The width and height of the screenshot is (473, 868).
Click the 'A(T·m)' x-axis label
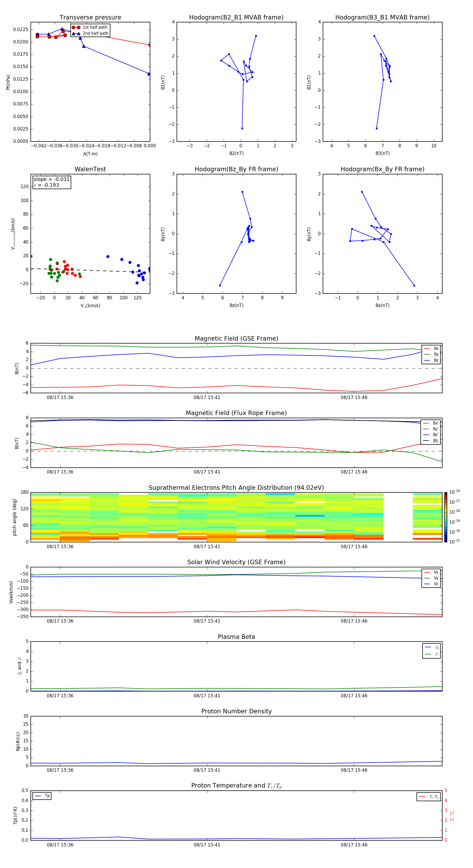click(90, 154)
